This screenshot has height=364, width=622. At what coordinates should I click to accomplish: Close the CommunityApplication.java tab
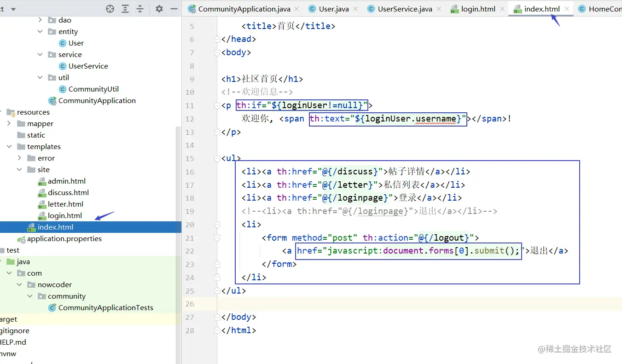(x=296, y=9)
